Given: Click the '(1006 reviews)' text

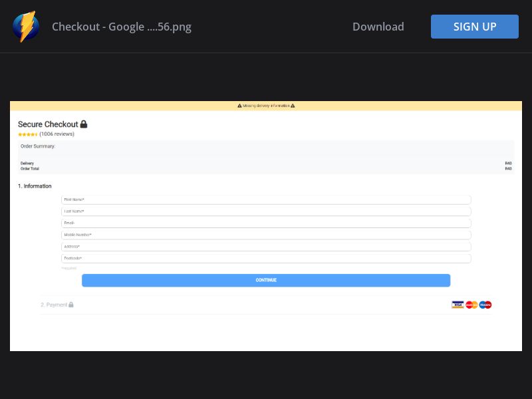Looking at the screenshot, I should (57, 134).
